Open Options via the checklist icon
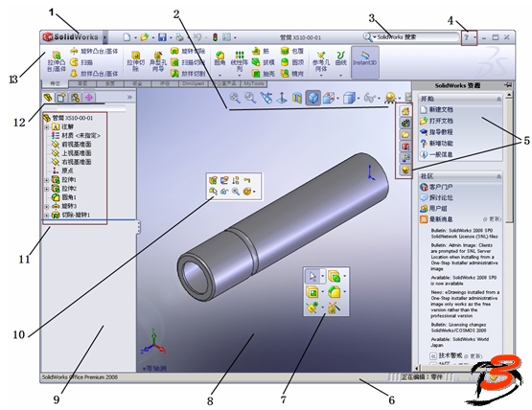This screenshot has height=410, width=532. coord(226,37)
